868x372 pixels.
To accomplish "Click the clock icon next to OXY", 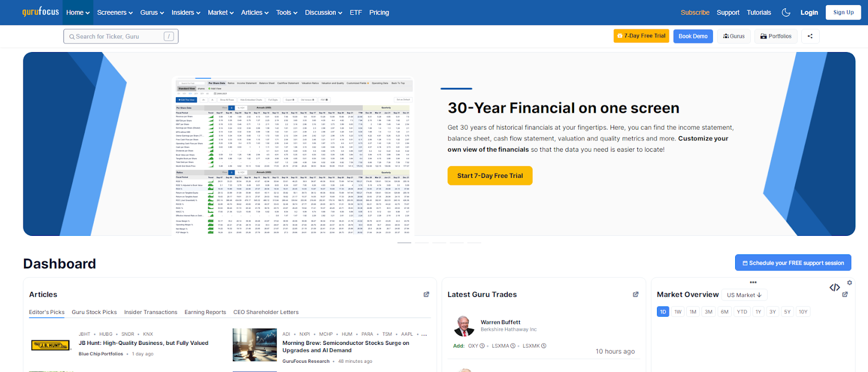I will pyautogui.click(x=482, y=346).
